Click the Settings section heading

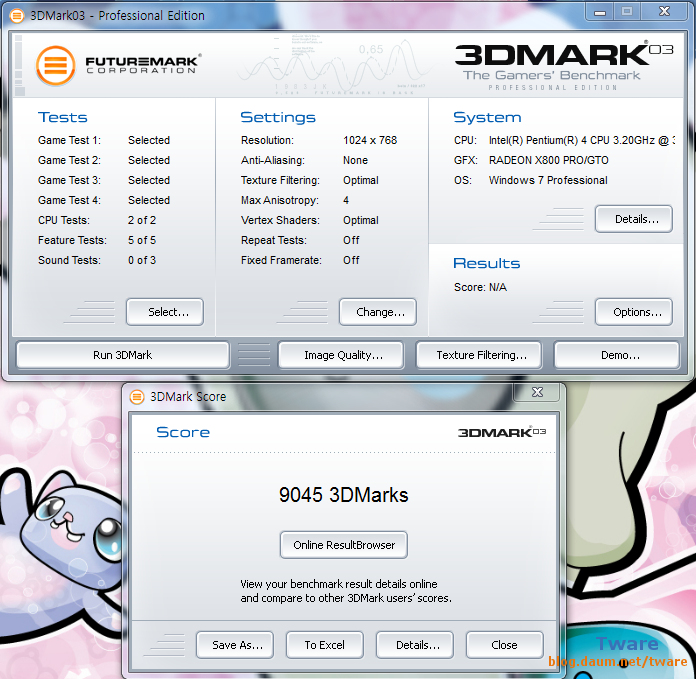point(278,117)
